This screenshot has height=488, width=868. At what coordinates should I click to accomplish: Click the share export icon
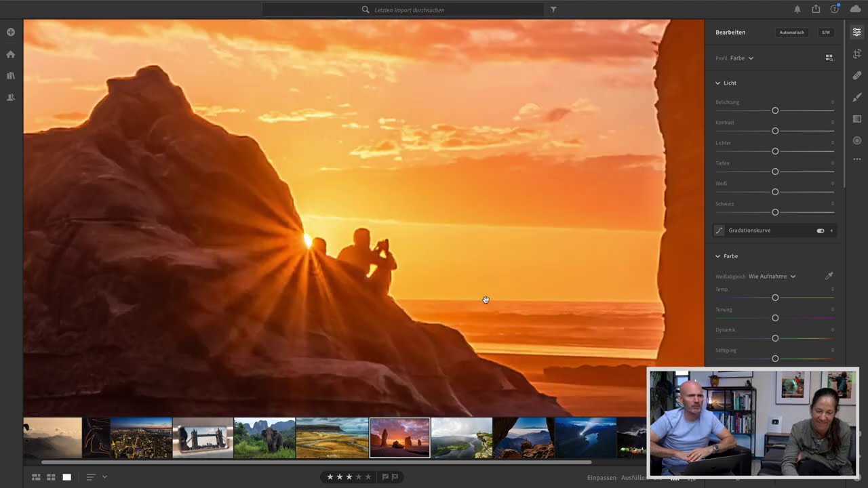[x=816, y=9]
